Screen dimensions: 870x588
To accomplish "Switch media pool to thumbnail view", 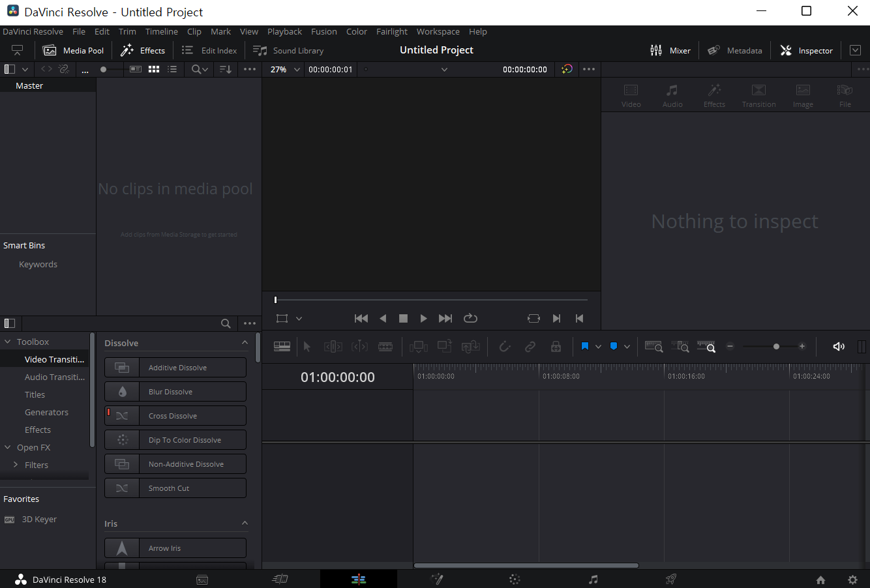I will coord(154,69).
